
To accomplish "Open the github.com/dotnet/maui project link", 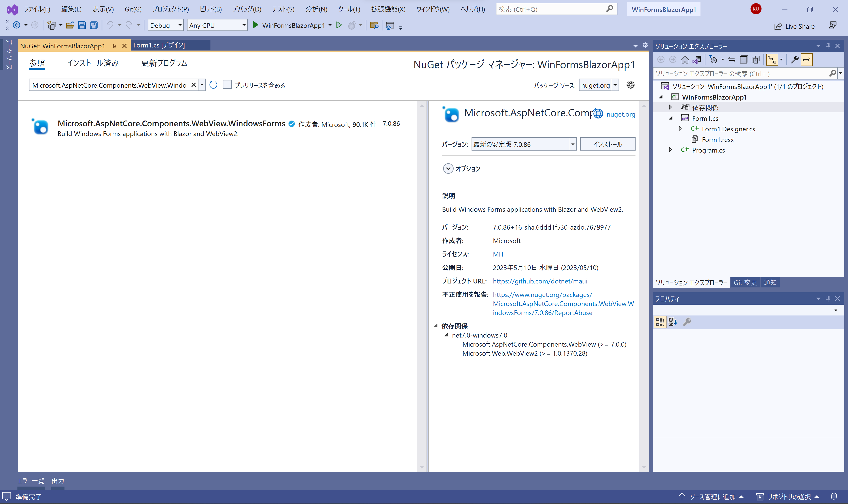I will pyautogui.click(x=540, y=281).
